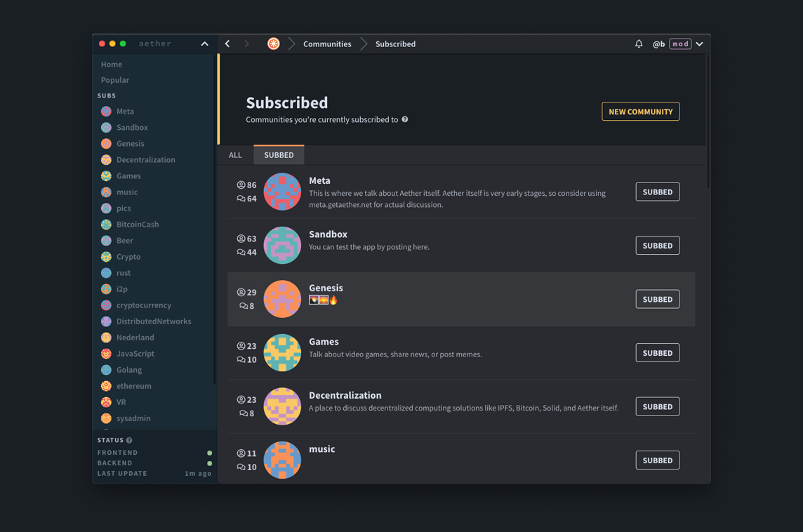Select the SUBBED tab
Image resolution: width=803 pixels, height=532 pixels.
click(x=279, y=154)
